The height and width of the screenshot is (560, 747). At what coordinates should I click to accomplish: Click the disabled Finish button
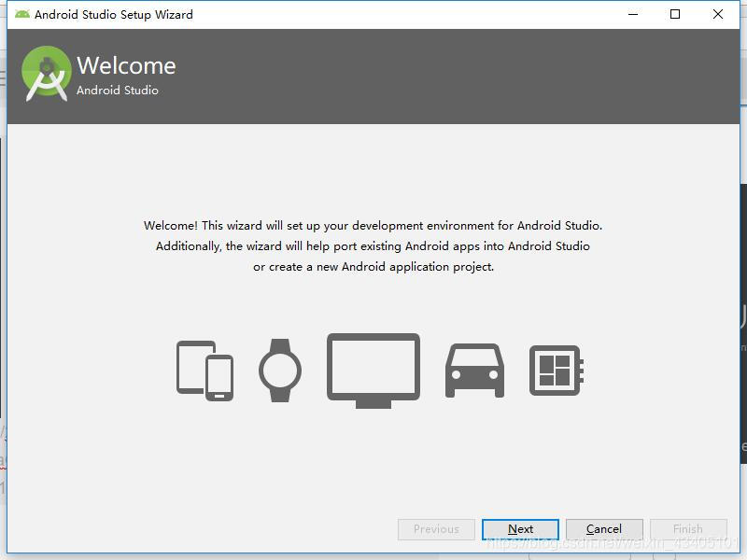[688, 529]
